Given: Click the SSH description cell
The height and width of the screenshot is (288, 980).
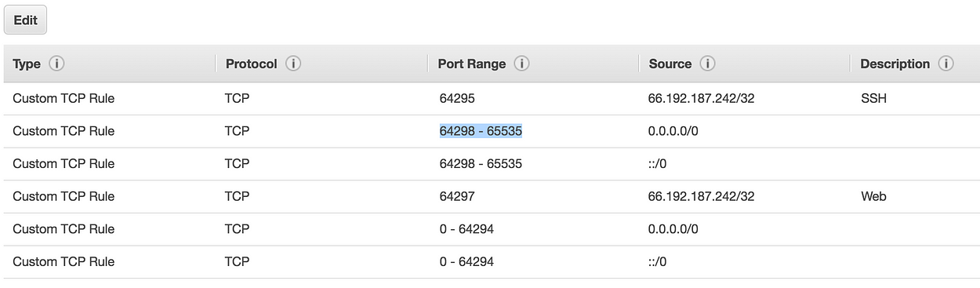Looking at the screenshot, I should coord(873,99).
